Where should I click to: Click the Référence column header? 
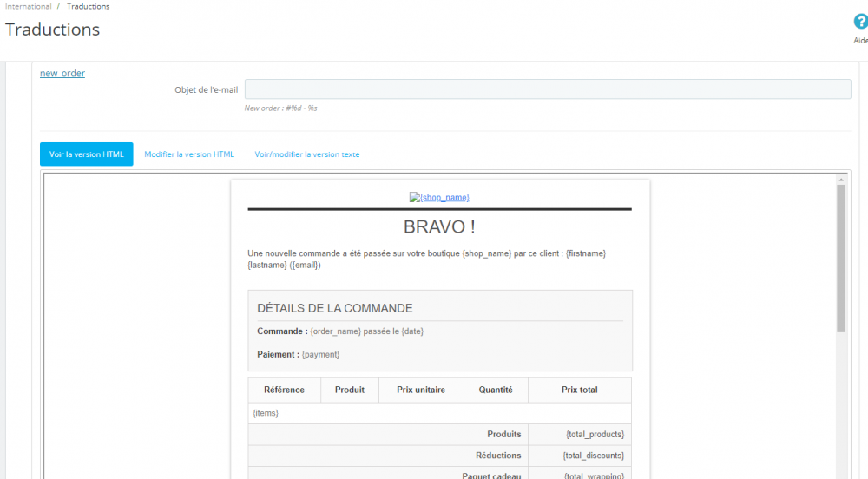pos(284,390)
